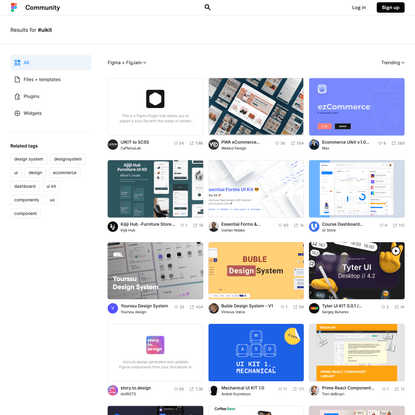Click the designsystem tag
This screenshot has width=415, height=415.
coord(68,159)
